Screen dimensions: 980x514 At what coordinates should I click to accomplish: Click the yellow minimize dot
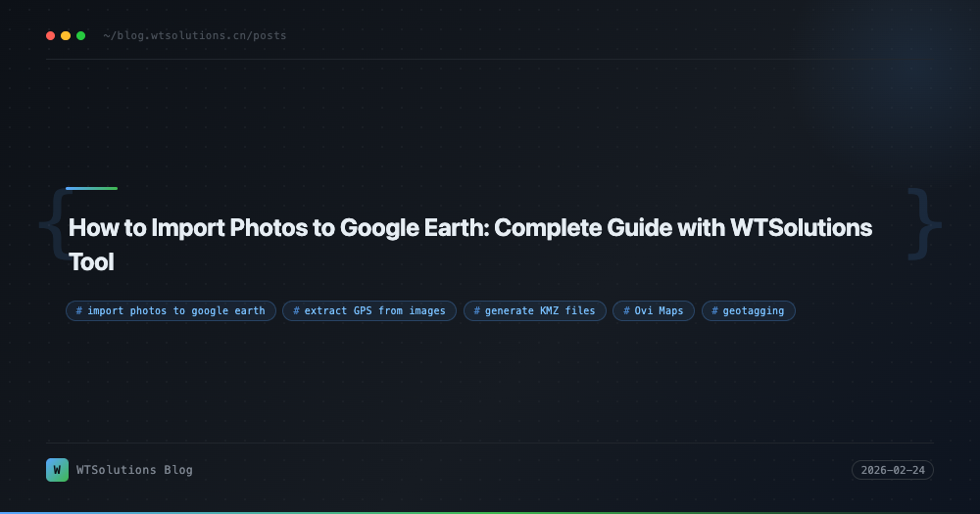pos(66,35)
